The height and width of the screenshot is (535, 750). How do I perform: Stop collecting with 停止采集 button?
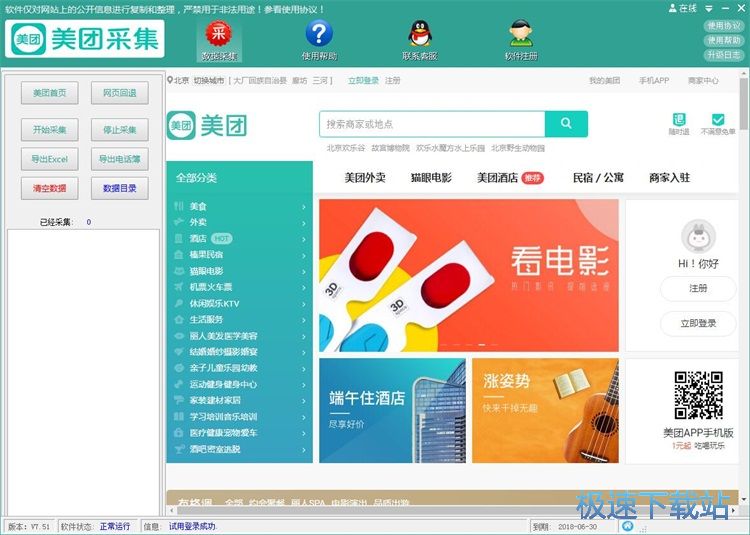(120, 130)
